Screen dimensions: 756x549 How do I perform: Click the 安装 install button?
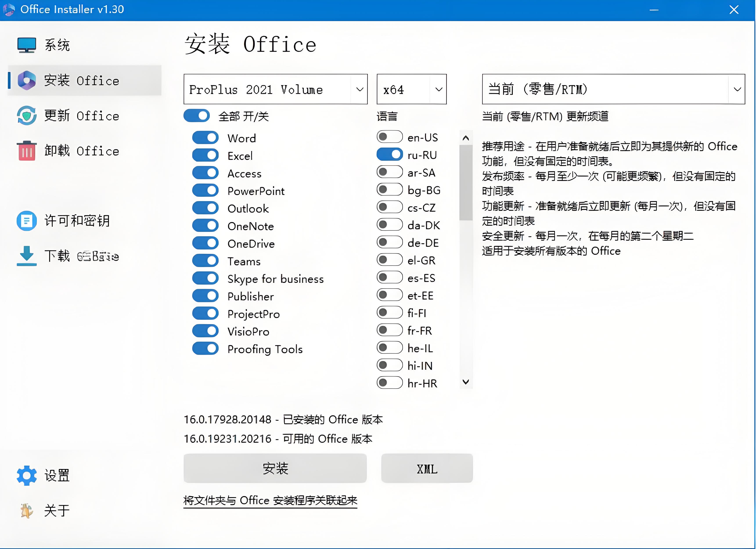[x=275, y=468]
